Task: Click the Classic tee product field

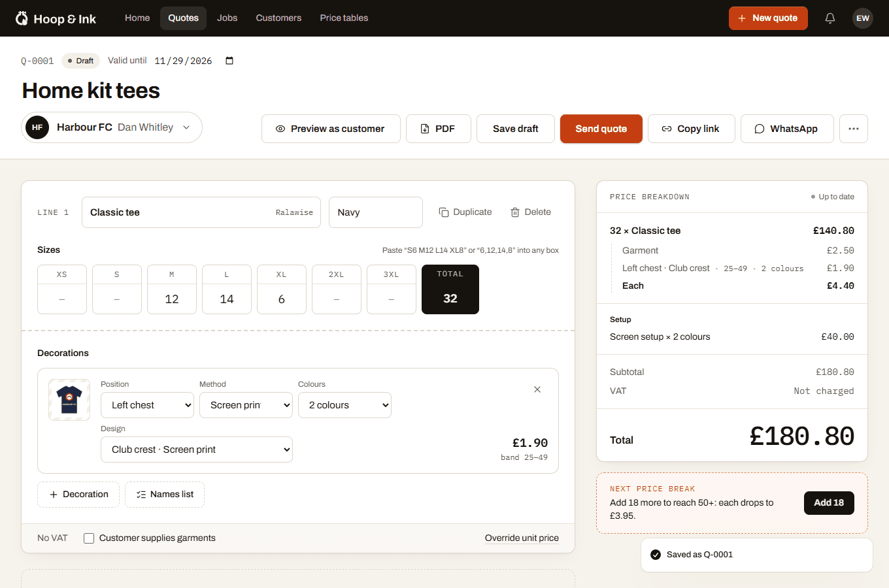Action: (x=201, y=212)
